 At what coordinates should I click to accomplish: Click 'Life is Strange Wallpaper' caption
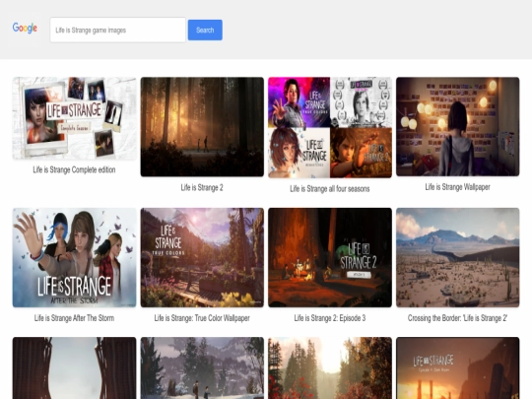coord(458,187)
